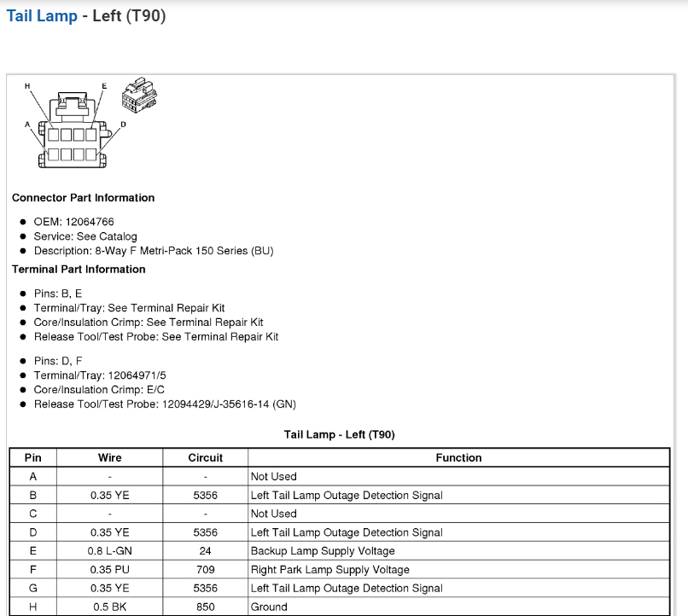
Task: Click Pin D cell in table
Action: pyautogui.click(x=33, y=532)
